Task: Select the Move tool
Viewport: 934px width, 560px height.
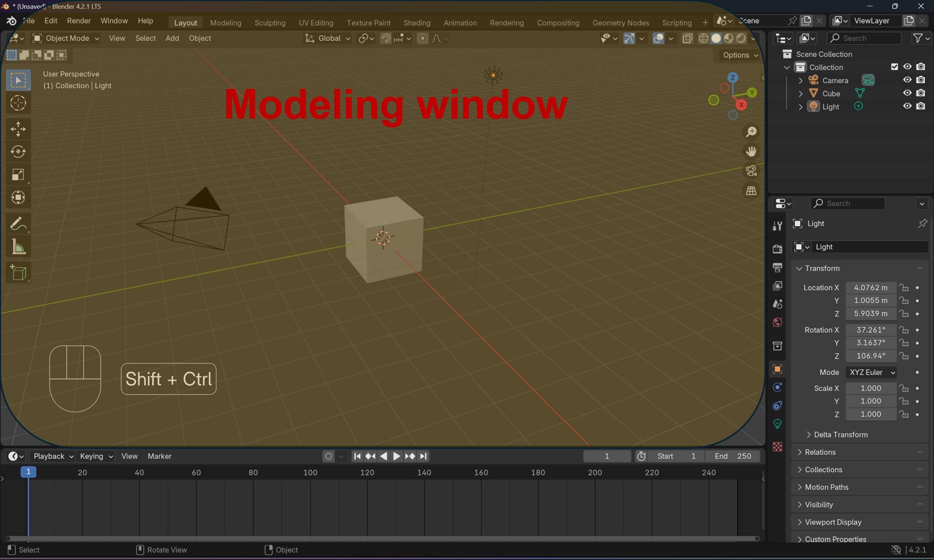Action: tap(18, 129)
